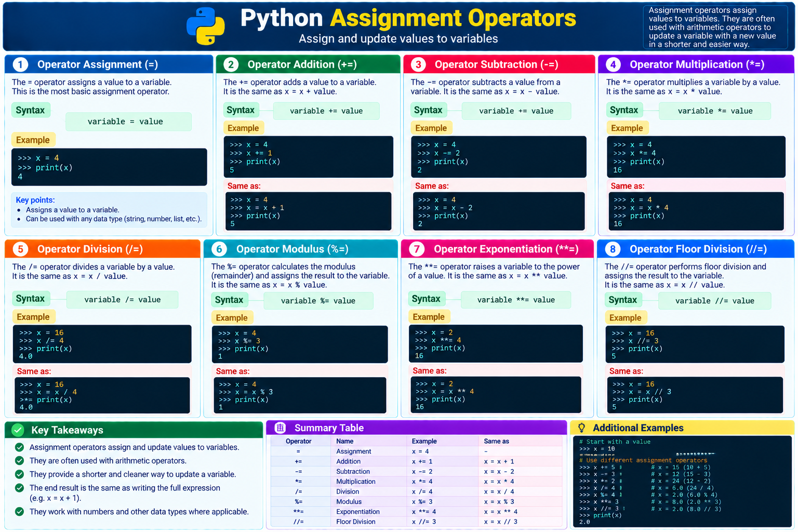This screenshot has width=798, height=532.
Task: Click the 'variable //= value' syntax box
Action: [715, 301]
